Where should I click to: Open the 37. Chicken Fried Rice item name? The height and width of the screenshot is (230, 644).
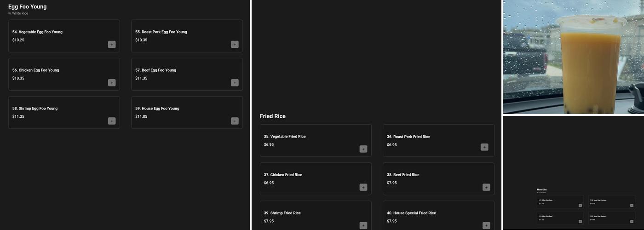[283, 175]
